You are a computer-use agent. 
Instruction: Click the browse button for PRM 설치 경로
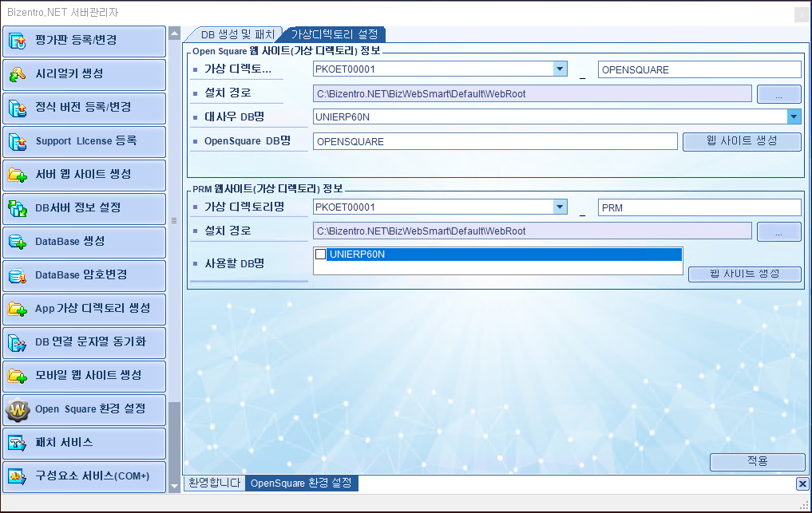[778, 231]
